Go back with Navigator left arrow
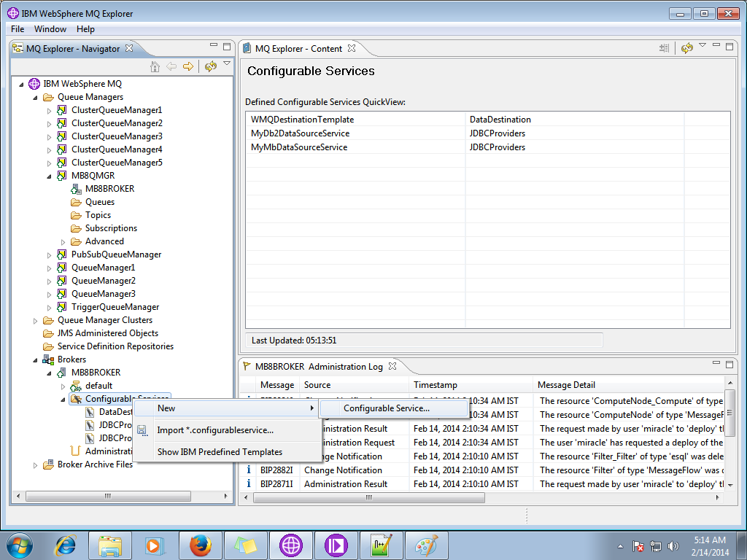Viewport: 747px width, 560px height. tap(171, 66)
